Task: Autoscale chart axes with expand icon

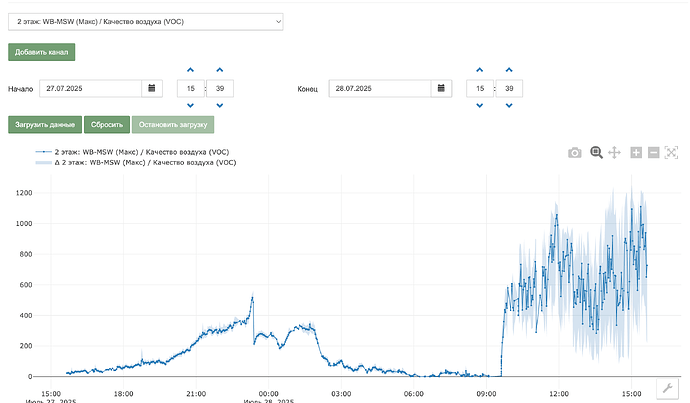Action: [671, 153]
